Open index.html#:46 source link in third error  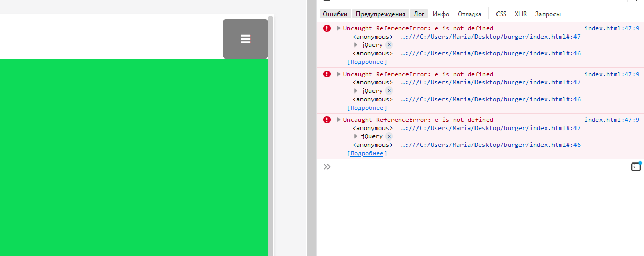pos(491,145)
